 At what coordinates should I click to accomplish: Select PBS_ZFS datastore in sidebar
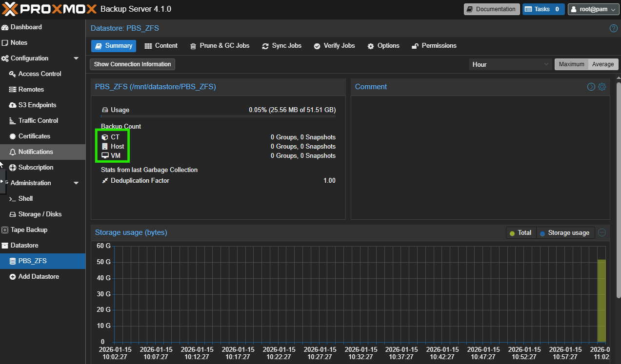[x=32, y=261]
